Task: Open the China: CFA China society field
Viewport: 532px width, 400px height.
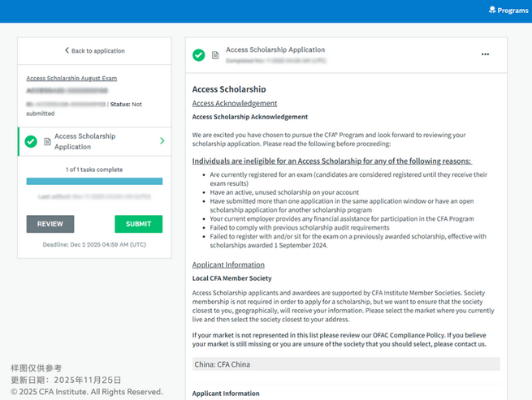Action: coord(346,364)
